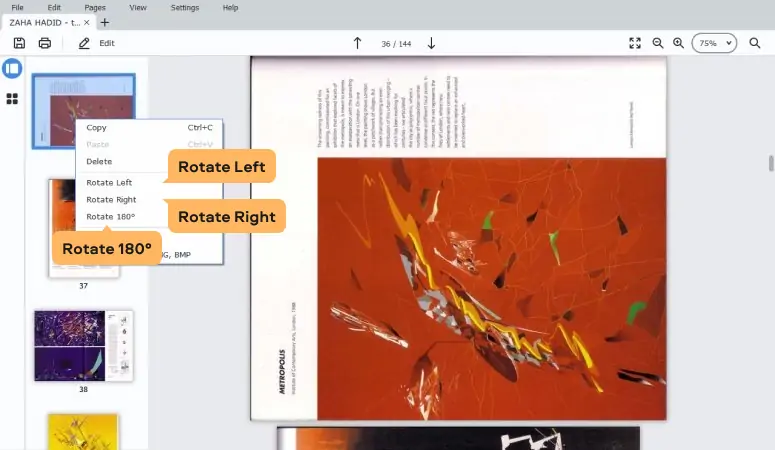Go to next page with down arrow
Screen dimensions: 775x450
pyautogui.click(x=431, y=44)
